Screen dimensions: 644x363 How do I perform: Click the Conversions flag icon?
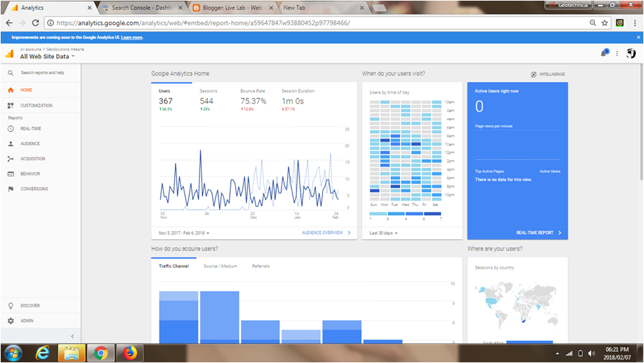10,189
